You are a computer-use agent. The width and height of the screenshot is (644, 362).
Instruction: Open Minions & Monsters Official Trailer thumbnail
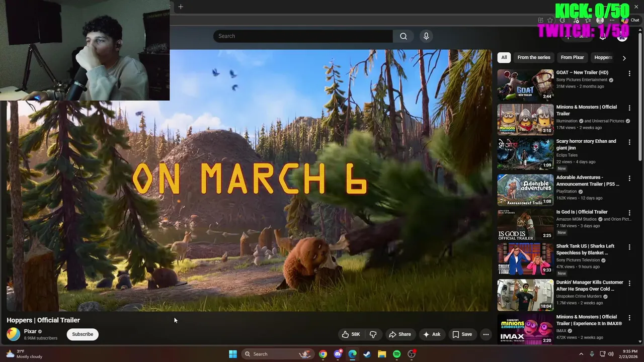(x=525, y=120)
